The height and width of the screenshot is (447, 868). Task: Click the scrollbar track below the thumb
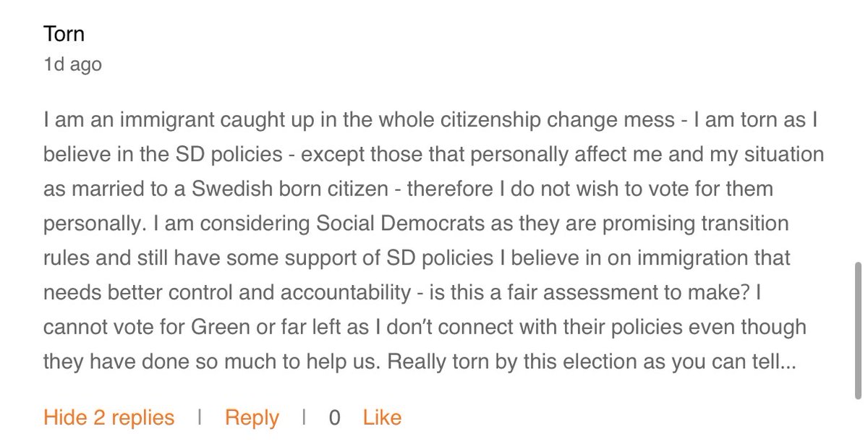point(857,423)
